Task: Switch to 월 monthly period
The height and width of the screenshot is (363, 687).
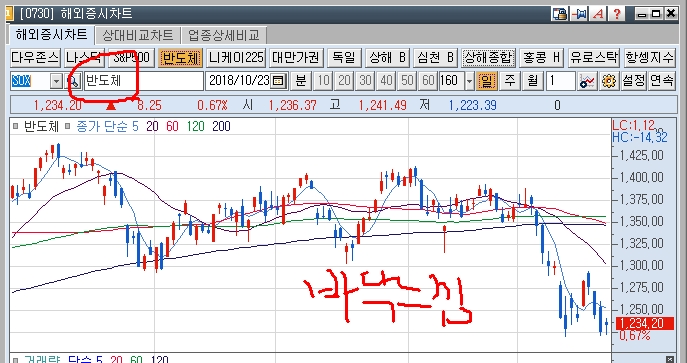Action: pyautogui.click(x=532, y=81)
